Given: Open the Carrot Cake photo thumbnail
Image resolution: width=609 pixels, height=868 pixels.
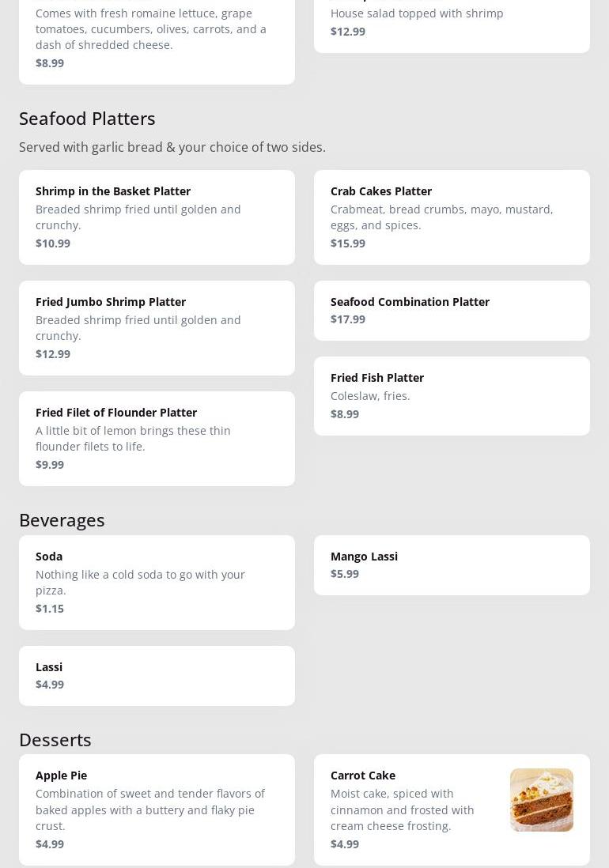Looking at the screenshot, I should 541,800.
